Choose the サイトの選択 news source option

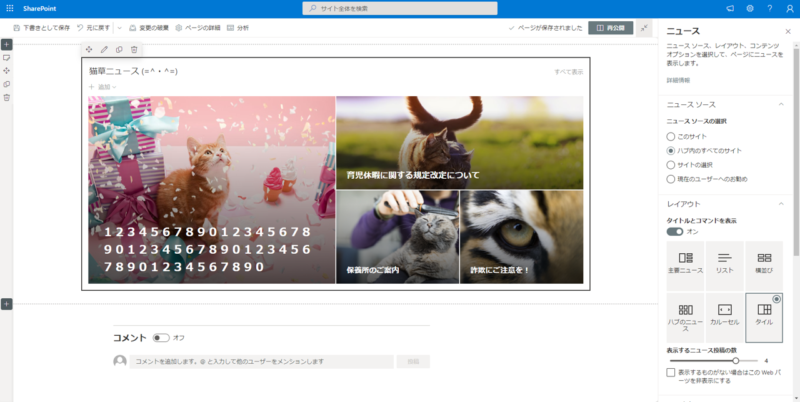coord(671,164)
